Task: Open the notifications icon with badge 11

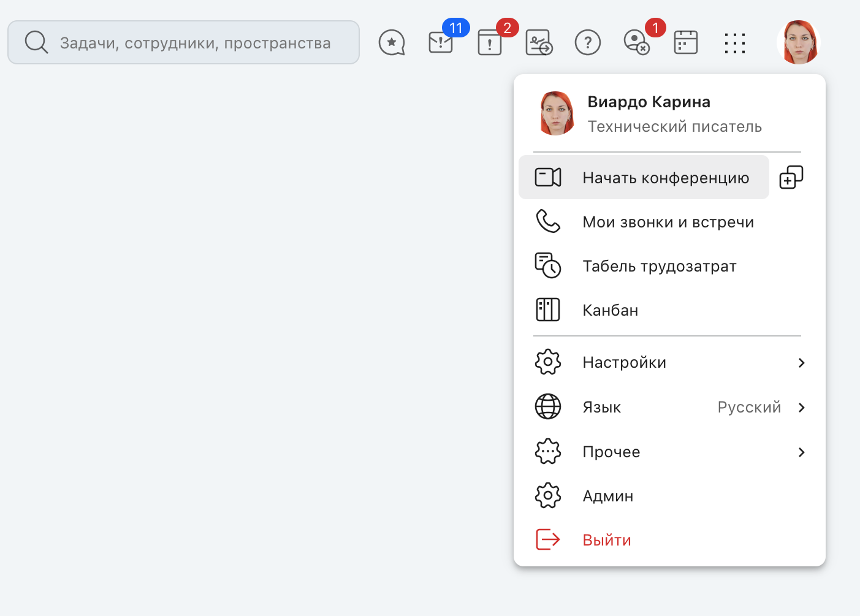Action: click(441, 42)
